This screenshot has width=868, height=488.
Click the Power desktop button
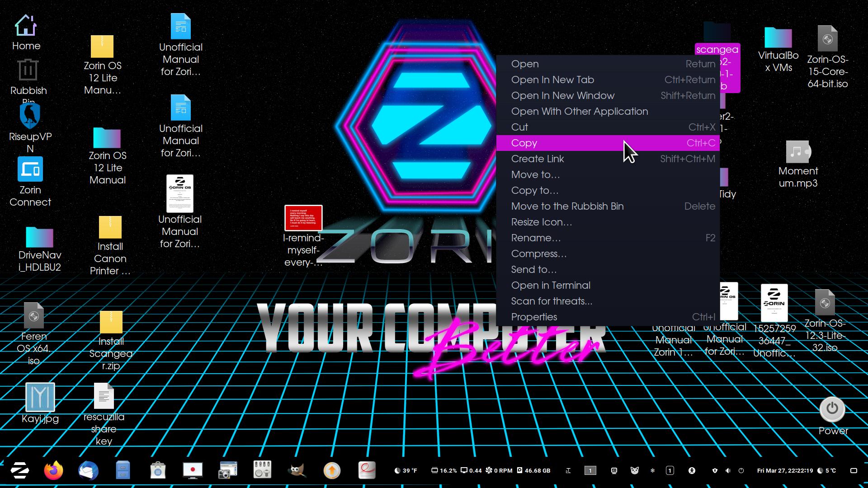pos(832,409)
